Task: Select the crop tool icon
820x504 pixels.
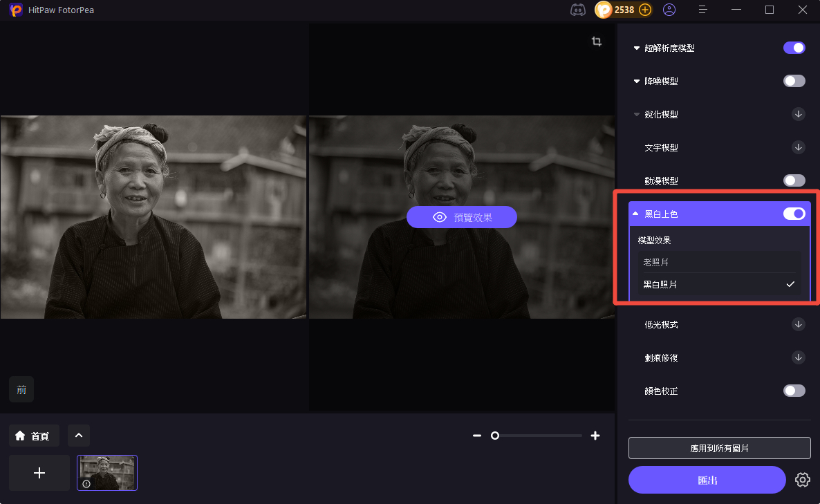Action: (597, 41)
